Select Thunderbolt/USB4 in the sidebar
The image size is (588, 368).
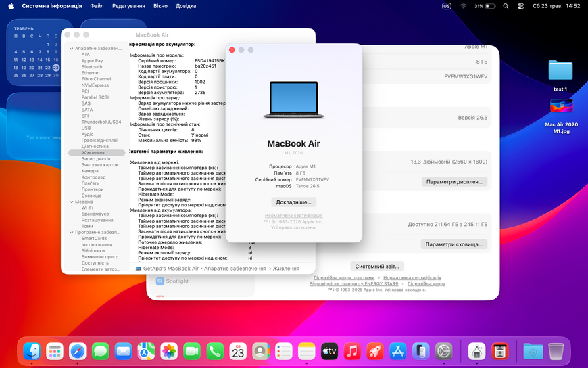click(x=101, y=122)
